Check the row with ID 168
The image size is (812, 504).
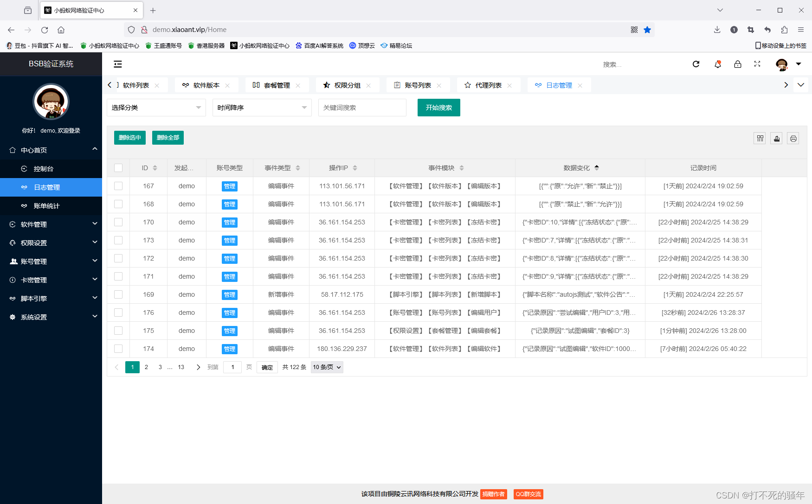coord(118,204)
